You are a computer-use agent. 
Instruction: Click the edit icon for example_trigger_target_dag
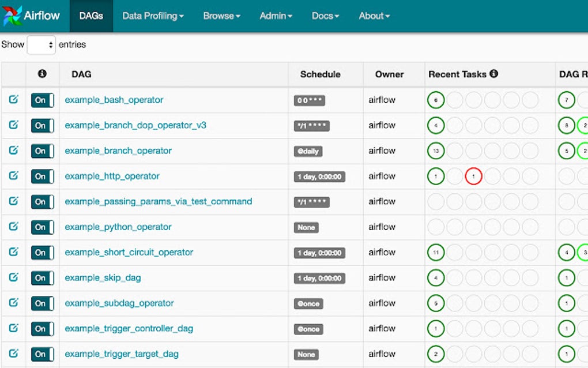click(13, 354)
